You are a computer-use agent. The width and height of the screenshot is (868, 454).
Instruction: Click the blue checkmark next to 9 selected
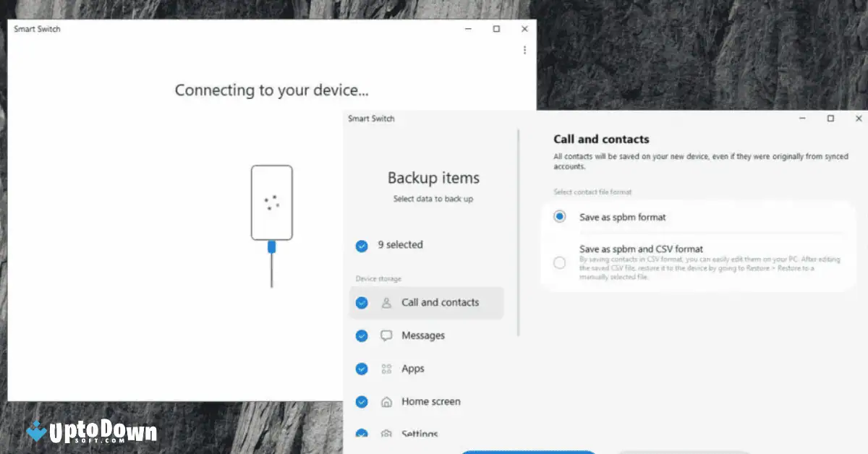tap(362, 246)
